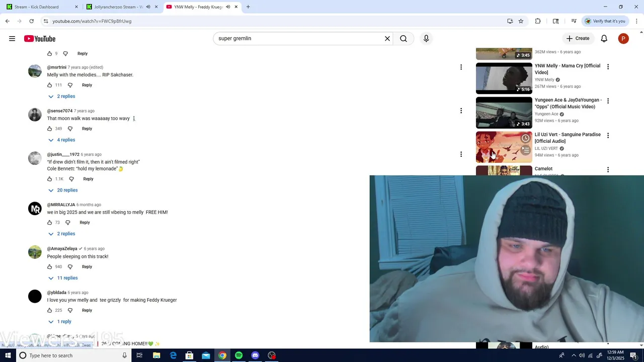Bookmark this page with the star

(521, 21)
